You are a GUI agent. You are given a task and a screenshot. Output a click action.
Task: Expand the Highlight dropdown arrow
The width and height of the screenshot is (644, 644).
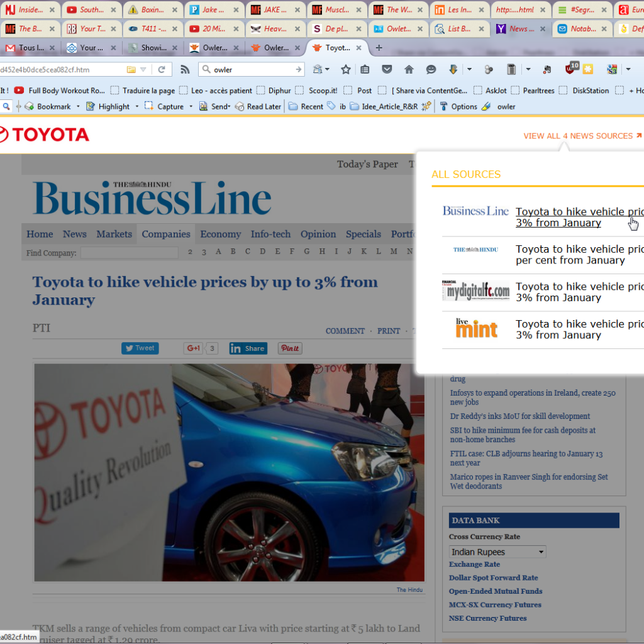click(136, 106)
